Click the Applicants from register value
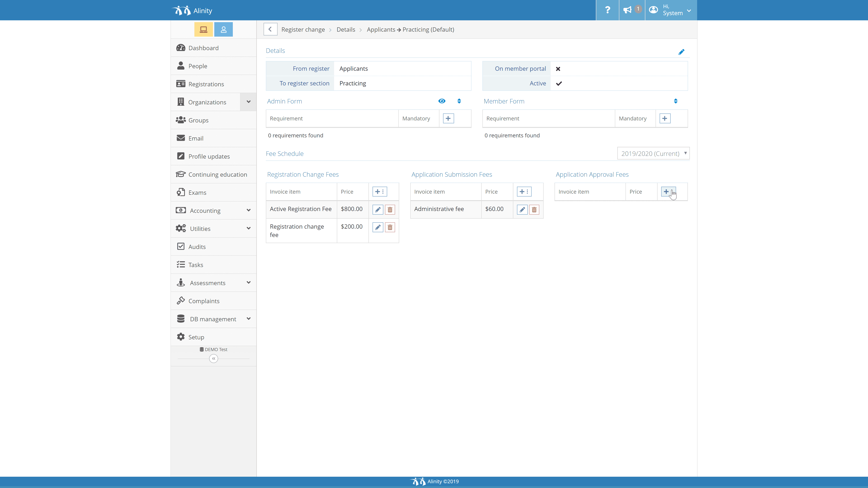Screen dimensions: 868x488 (x=354, y=68)
